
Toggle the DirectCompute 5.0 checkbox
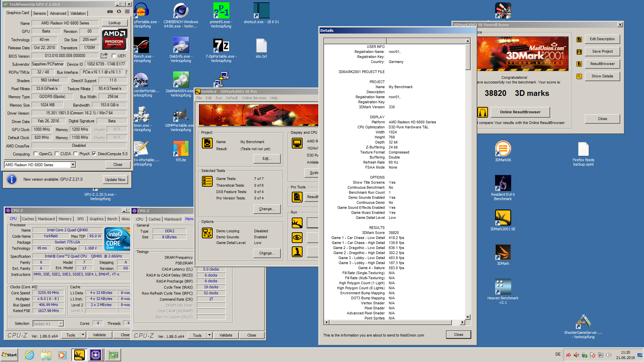94,154
